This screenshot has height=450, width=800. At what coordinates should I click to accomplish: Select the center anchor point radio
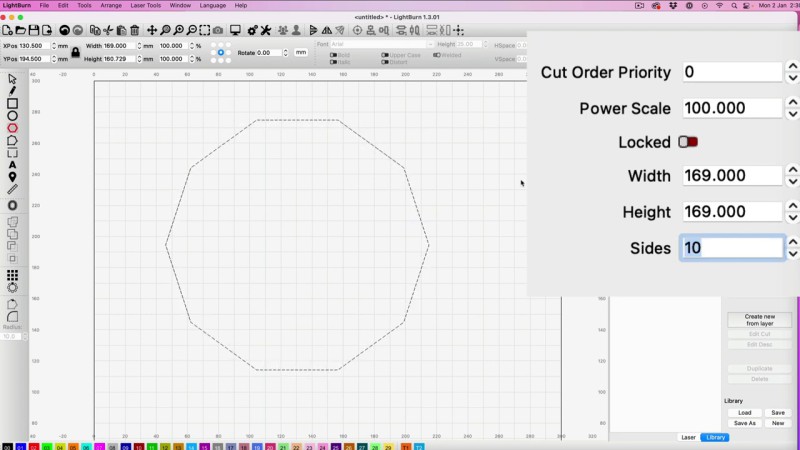pos(221,52)
